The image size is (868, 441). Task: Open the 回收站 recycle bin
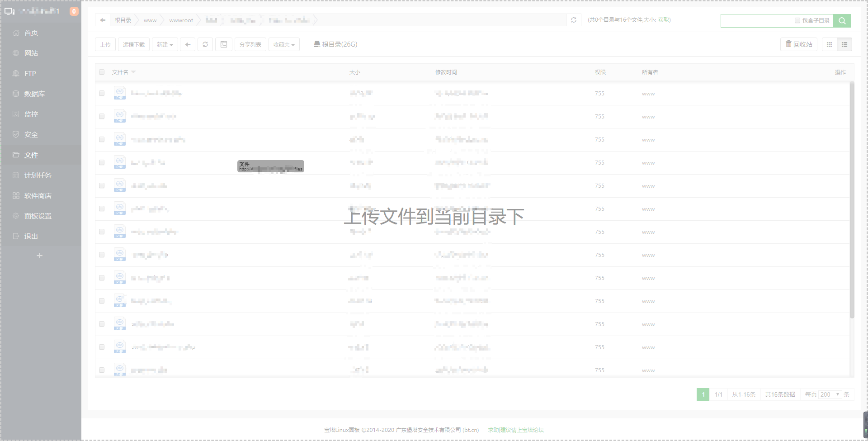(799, 44)
